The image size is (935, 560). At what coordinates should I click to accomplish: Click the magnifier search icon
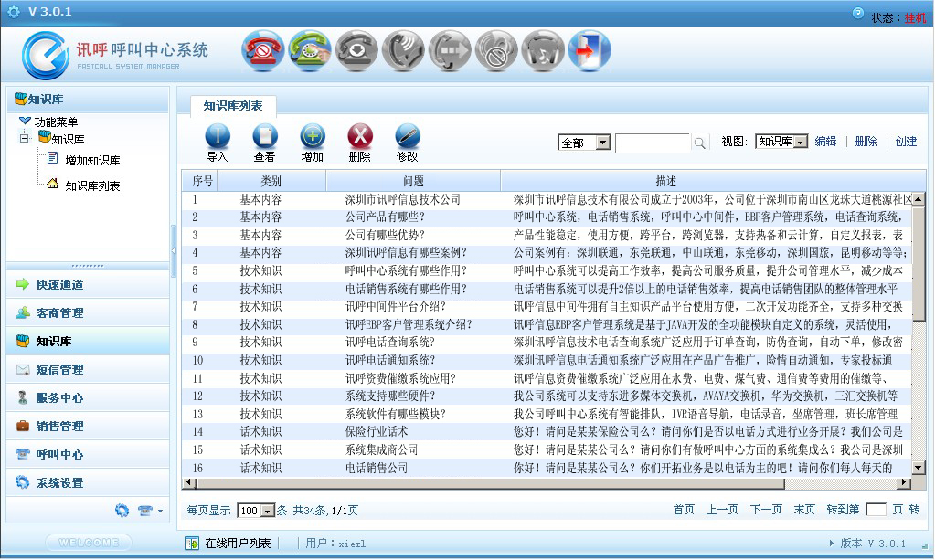(x=699, y=143)
